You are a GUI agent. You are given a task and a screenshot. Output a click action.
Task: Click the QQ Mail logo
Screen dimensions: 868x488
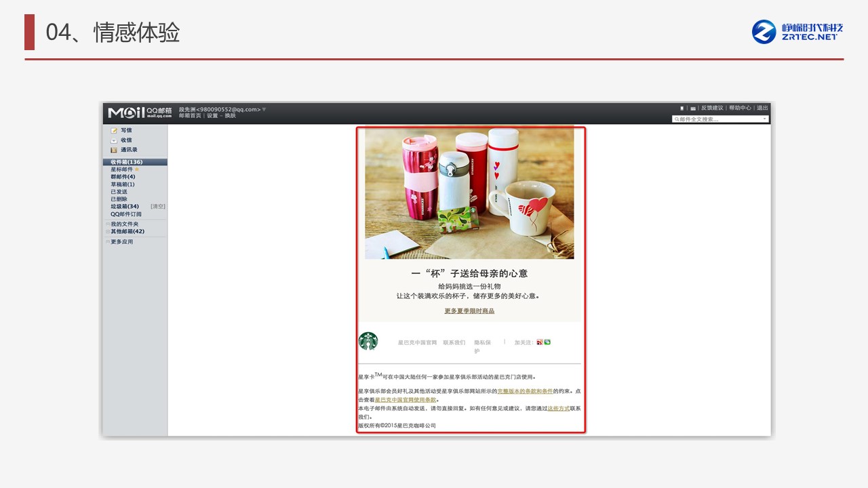(x=140, y=113)
